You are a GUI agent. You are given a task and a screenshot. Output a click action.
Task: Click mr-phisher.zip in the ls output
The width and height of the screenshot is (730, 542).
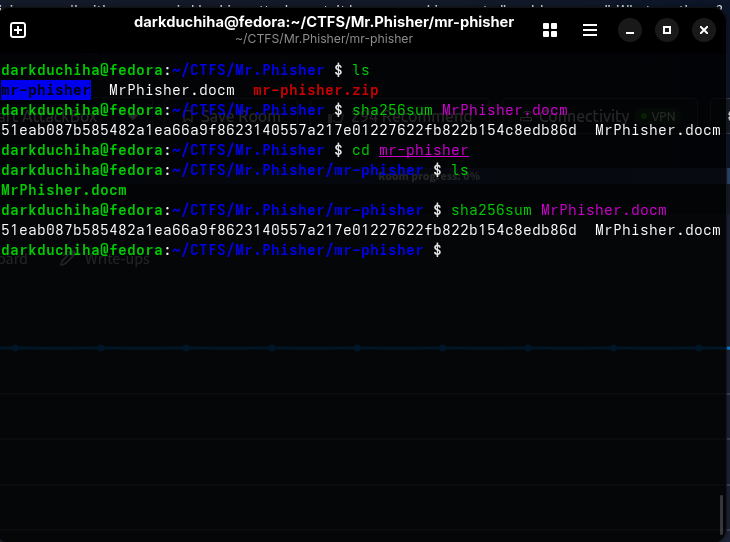[x=316, y=90]
